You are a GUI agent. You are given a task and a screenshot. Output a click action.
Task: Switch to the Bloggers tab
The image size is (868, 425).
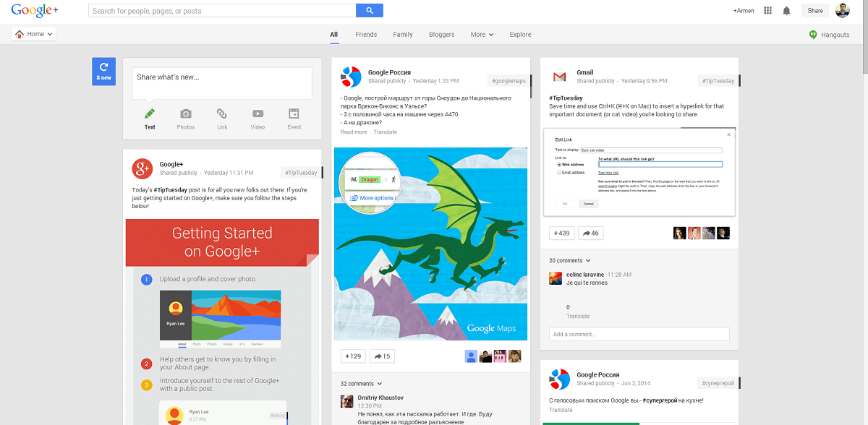(442, 34)
